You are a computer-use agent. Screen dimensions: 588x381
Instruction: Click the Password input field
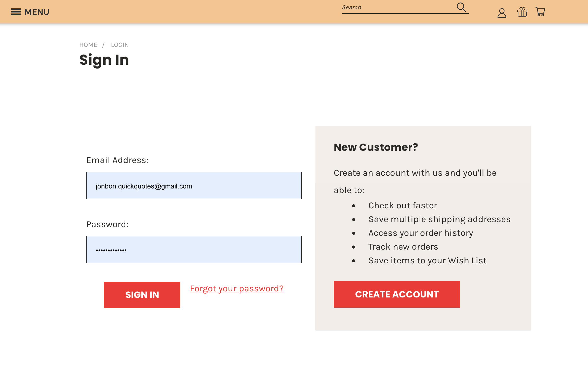[194, 250]
